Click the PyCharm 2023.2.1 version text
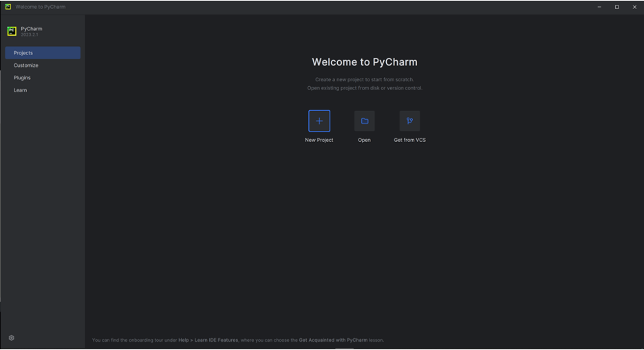Viewport: 644px width, 350px height. point(30,34)
